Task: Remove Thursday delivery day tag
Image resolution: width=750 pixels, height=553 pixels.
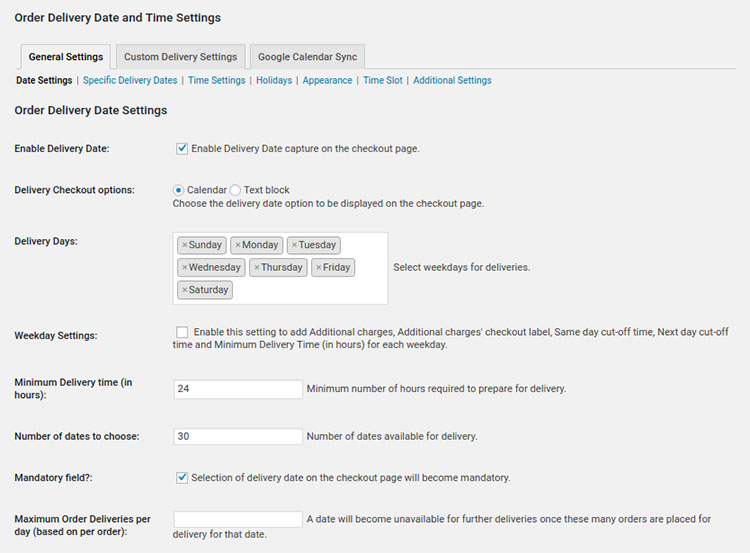Action: (257, 268)
